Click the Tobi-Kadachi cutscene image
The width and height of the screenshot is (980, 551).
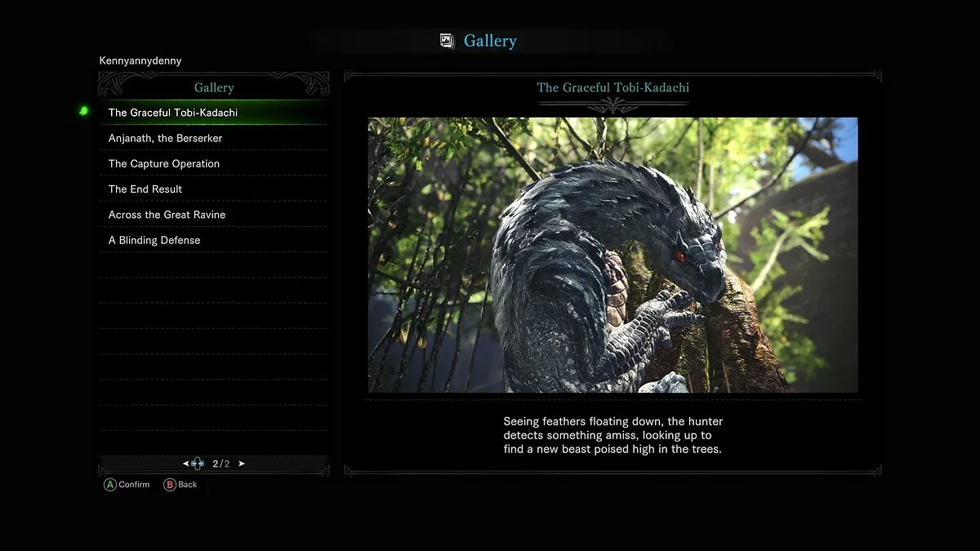point(612,255)
